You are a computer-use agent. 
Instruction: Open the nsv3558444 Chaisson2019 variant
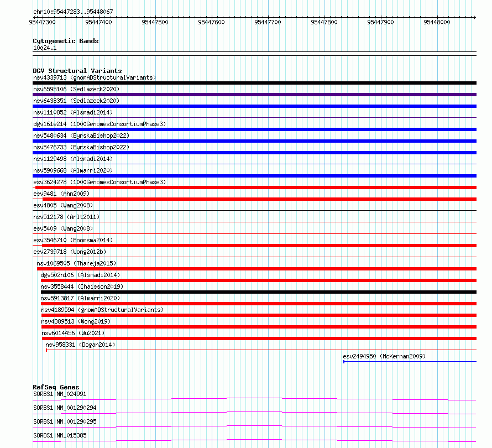(x=82, y=286)
